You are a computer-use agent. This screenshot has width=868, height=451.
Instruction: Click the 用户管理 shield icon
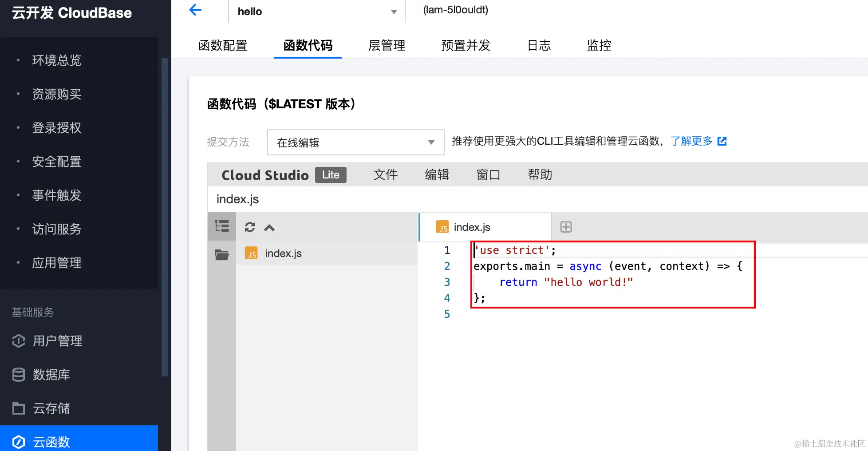(x=19, y=341)
